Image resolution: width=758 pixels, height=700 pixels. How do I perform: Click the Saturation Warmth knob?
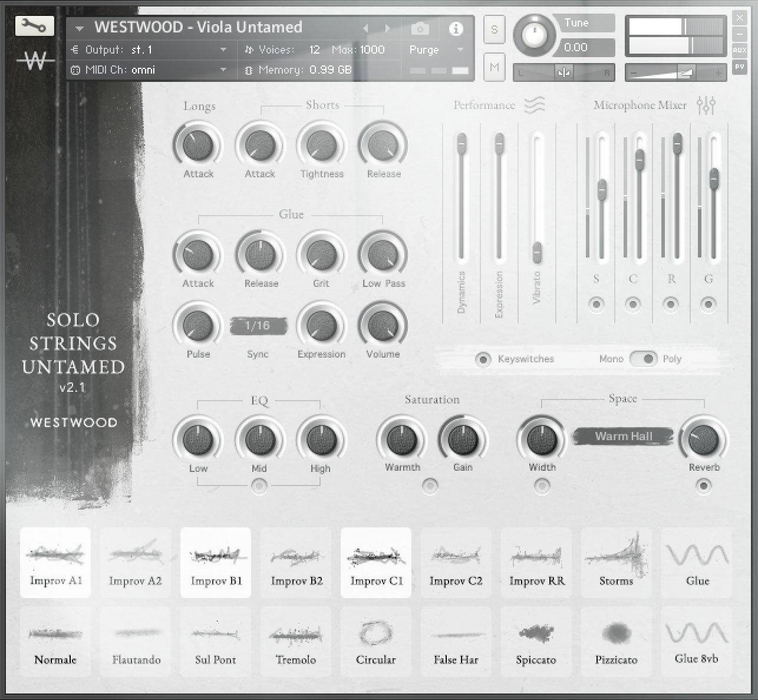coord(402,440)
